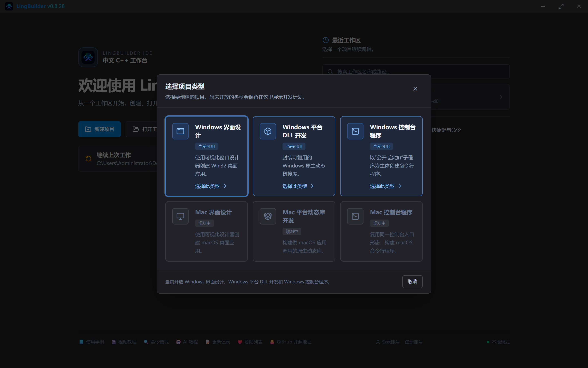Image resolution: width=588 pixels, height=368 pixels.
Task: Click the 规划中 badge on Mac 界面设计
Action: click(x=204, y=223)
